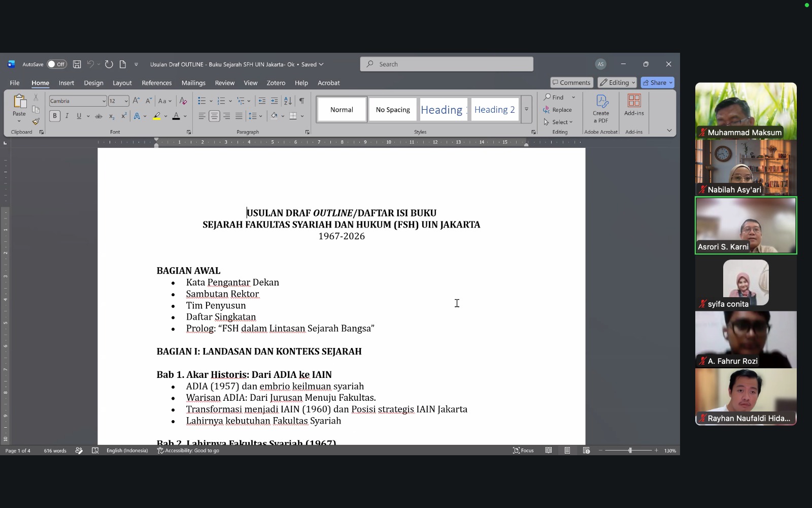Switch to the References tab
812x508 pixels.
[156, 83]
